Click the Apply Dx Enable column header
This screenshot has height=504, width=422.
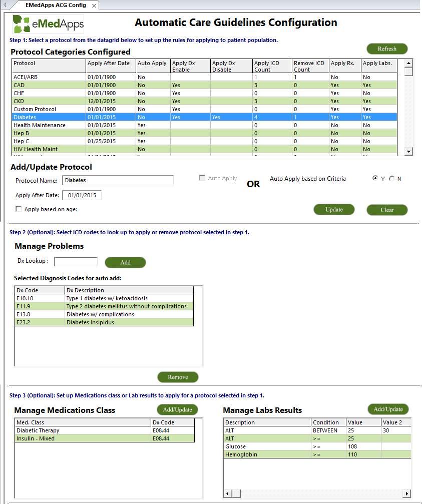click(191, 66)
